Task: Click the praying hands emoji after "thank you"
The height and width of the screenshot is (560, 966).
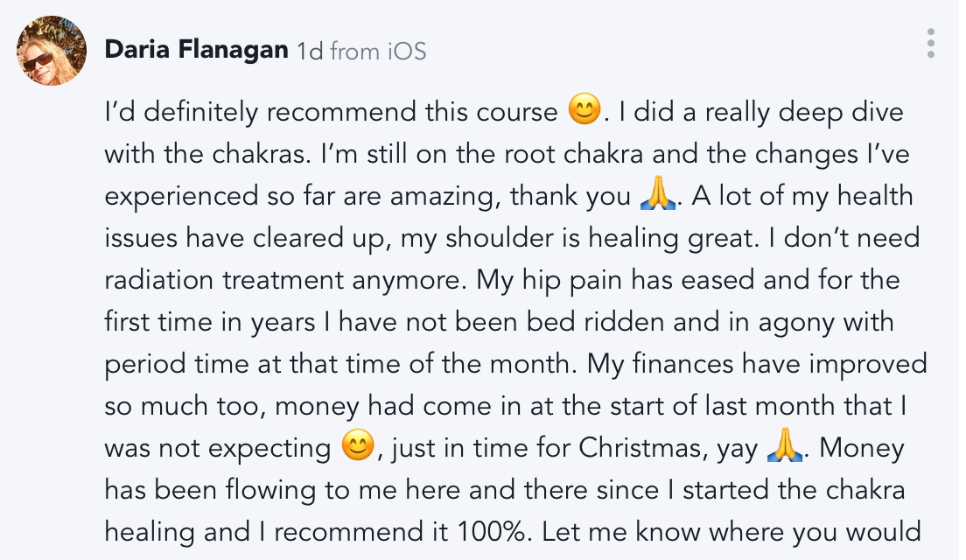Action: pos(658,194)
